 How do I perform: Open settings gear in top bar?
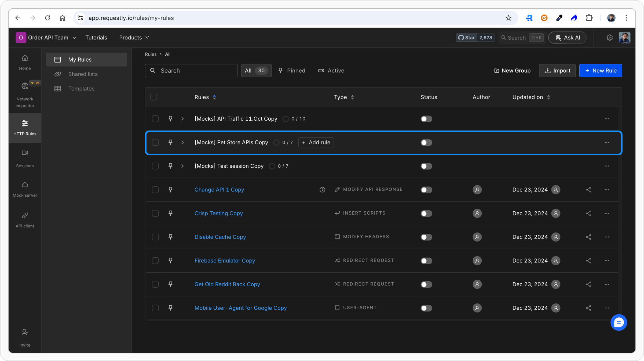(x=609, y=38)
